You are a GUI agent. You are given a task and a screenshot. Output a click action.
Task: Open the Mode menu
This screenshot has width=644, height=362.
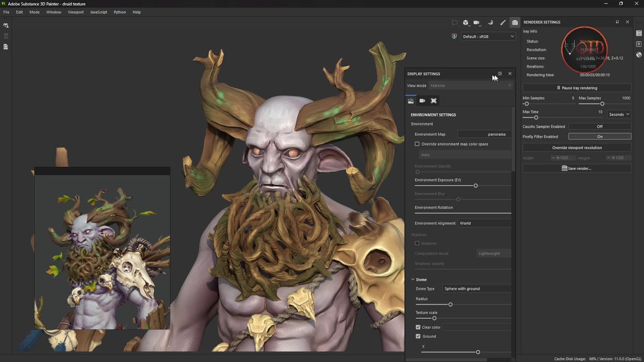(34, 12)
